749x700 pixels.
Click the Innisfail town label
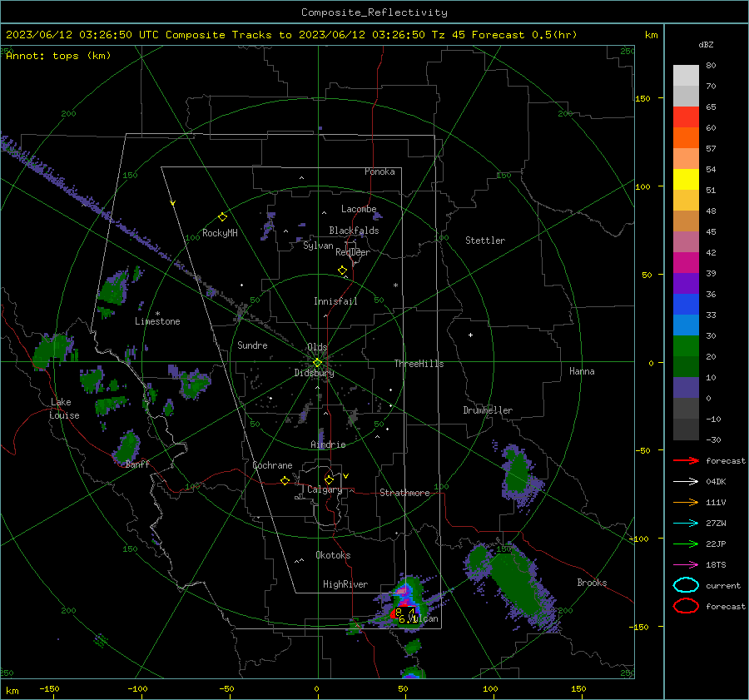(x=335, y=301)
